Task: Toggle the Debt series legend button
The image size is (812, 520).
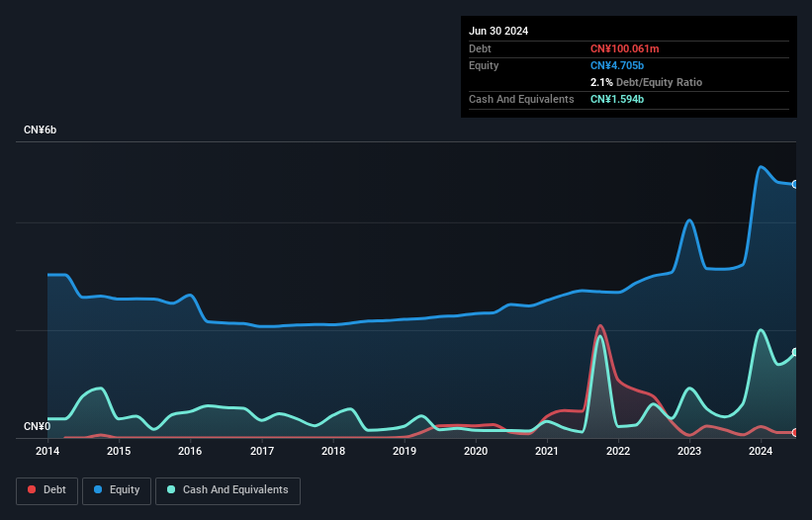Action: click(46, 490)
